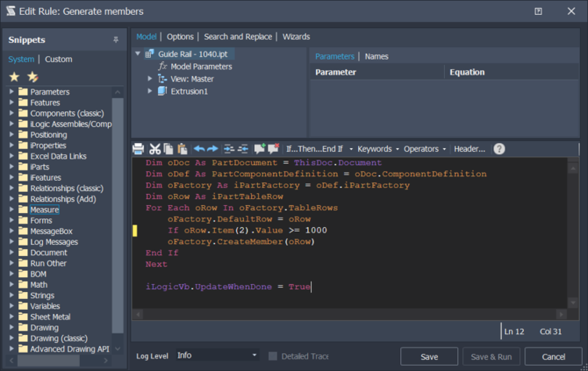Click the code editor scroll-down arrow
Viewport: 588px width, 371px height.
coord(572,303)
